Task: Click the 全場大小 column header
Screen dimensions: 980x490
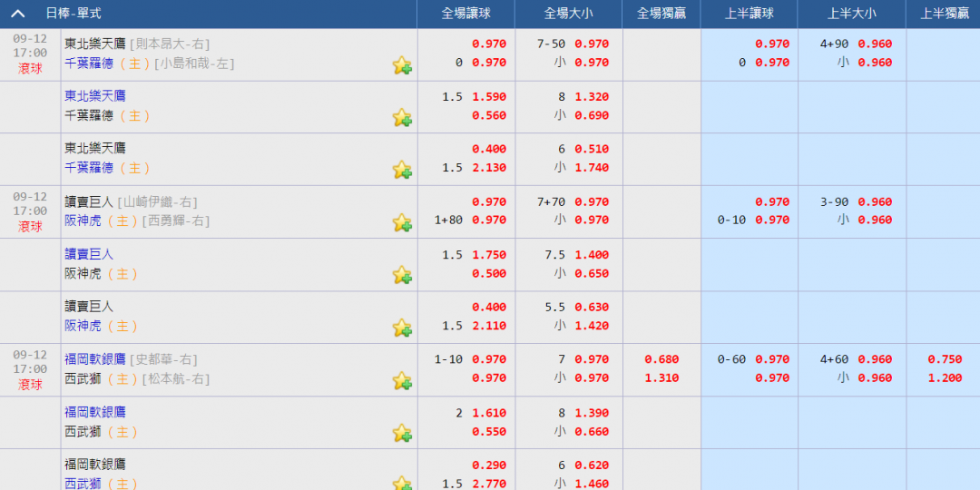Action: pos(568,14)
